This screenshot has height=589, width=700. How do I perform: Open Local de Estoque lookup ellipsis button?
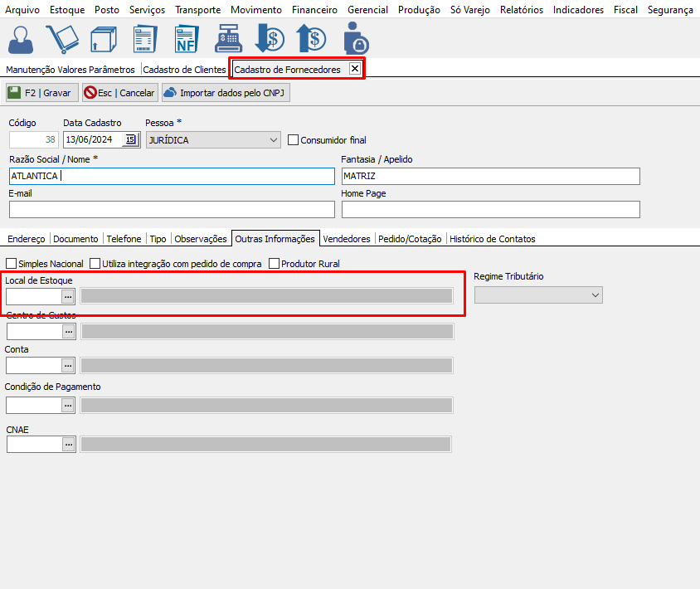tap(69, 296)
